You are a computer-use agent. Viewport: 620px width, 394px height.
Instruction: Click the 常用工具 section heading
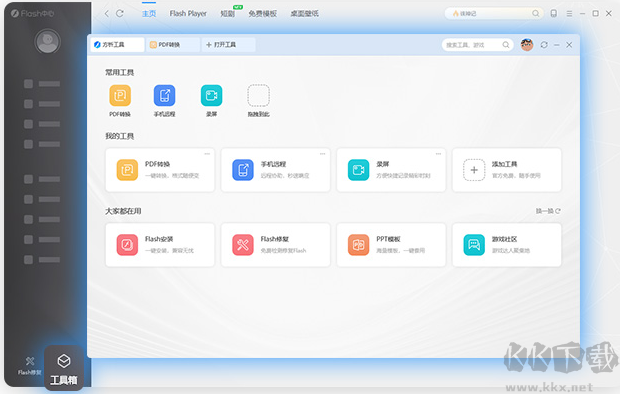point(119,72)
